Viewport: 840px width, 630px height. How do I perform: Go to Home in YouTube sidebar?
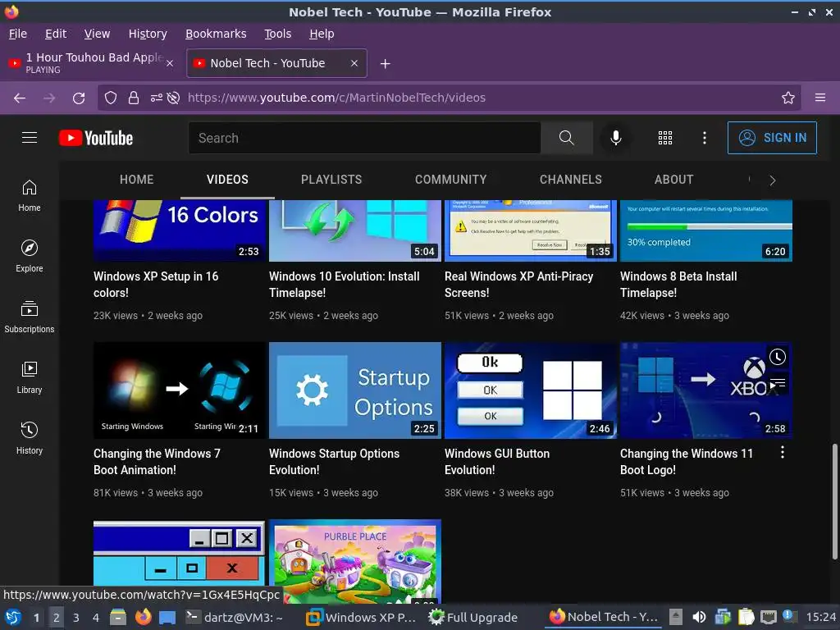[x=30, y=195]
